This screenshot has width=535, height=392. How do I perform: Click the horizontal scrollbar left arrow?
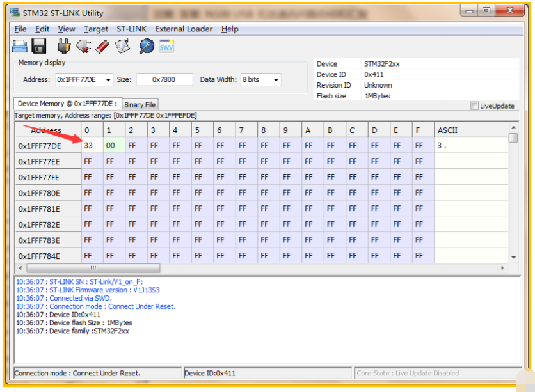pyautogui.click(x=20, y=269)
